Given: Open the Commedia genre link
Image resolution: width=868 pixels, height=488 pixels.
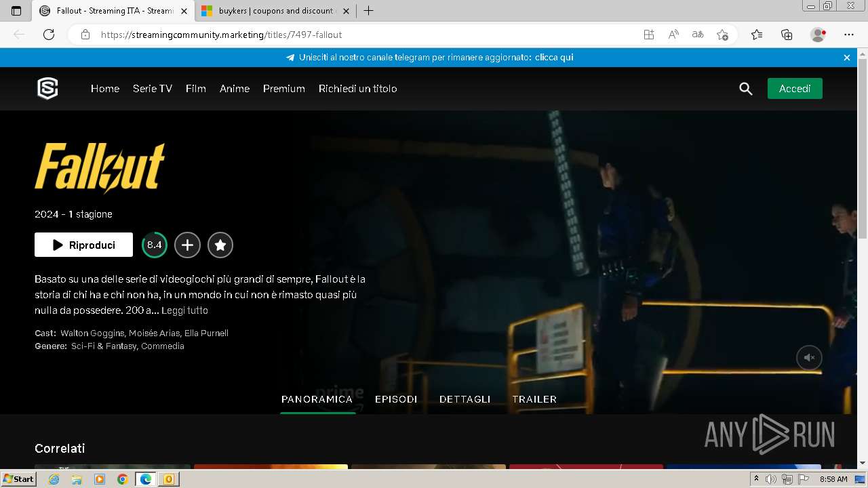Looking at the screenshot, I should click(163, 346).
